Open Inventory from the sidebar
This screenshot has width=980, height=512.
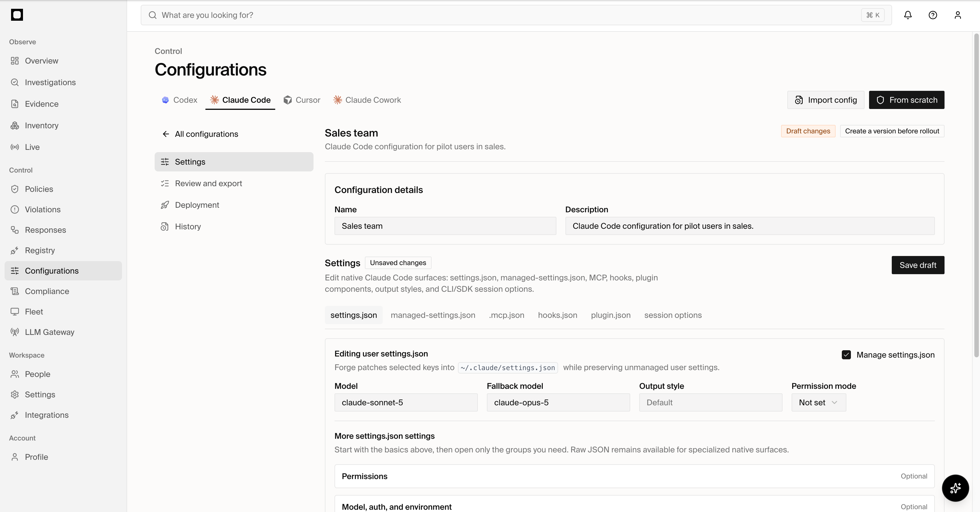coord(63,126)
